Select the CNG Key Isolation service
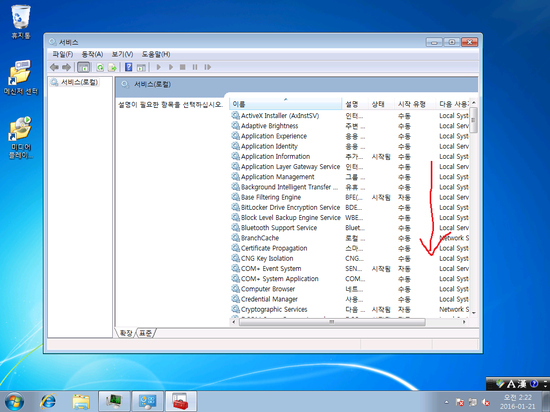Image resolution: width=550 pixels, height=412 pixels. point(267,258)
